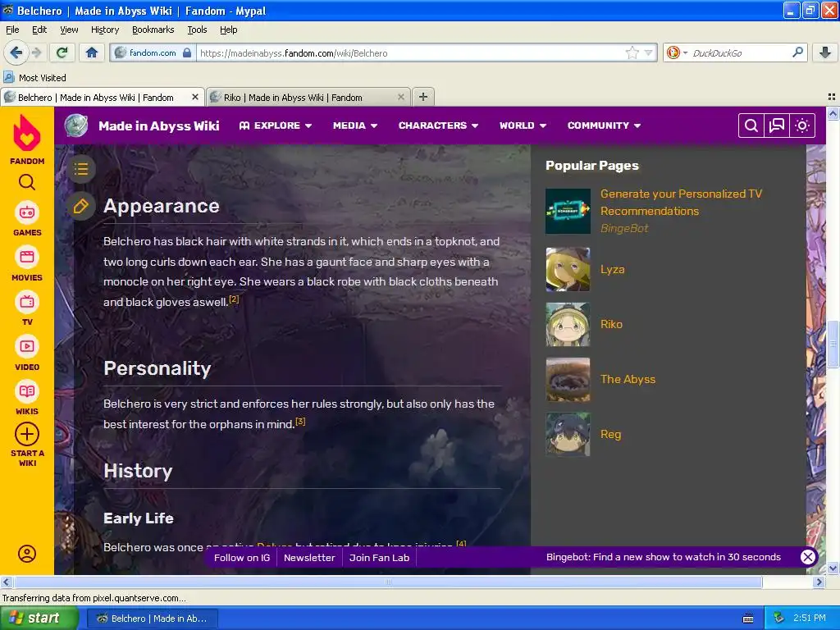Open the user profile icon in sidebar
This screenshot has height=630, width=840.
point(27,554)
